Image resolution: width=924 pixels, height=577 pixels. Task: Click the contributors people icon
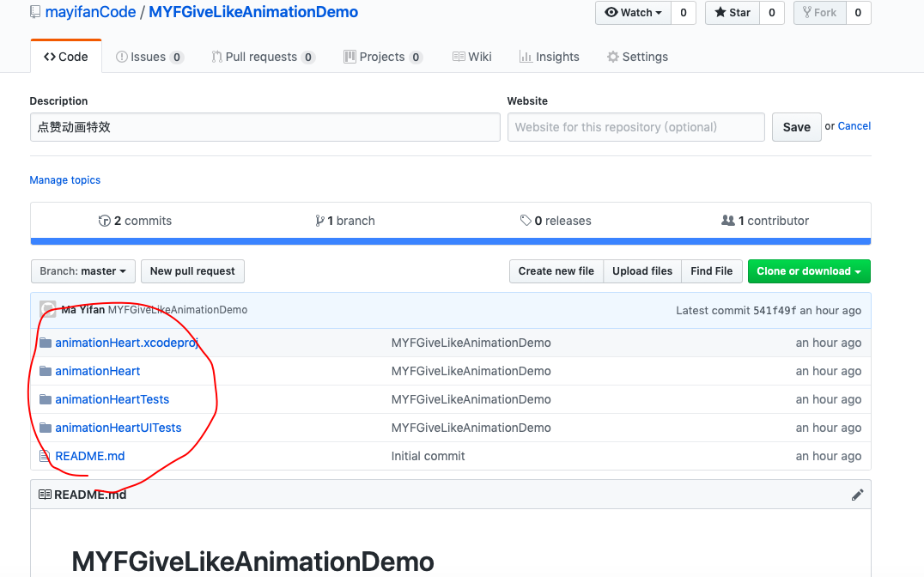[x=727, y=221]
